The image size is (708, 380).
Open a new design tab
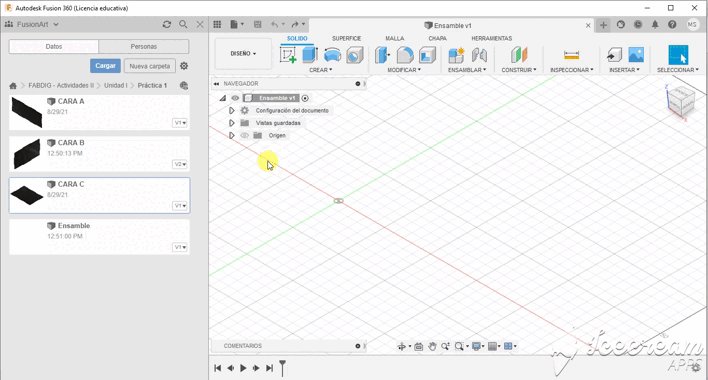(603, 25)
